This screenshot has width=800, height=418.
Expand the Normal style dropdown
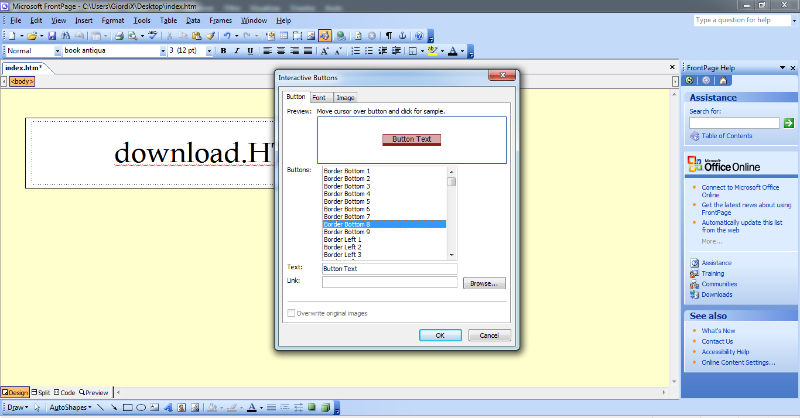coord(56,50)
